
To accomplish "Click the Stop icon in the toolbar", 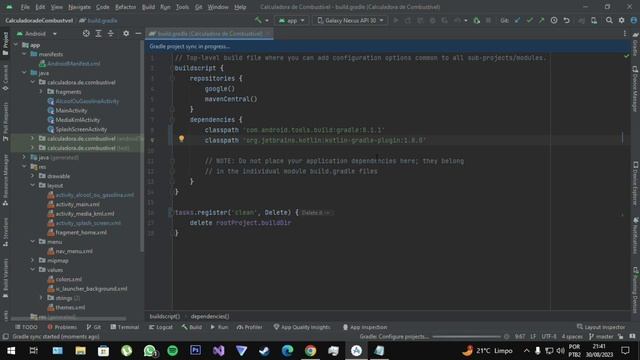I will 488,20.
